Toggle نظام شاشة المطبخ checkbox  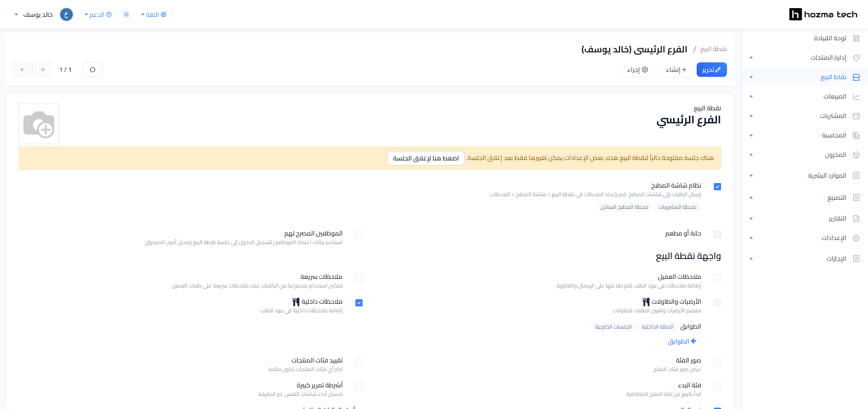click(717, 187)
